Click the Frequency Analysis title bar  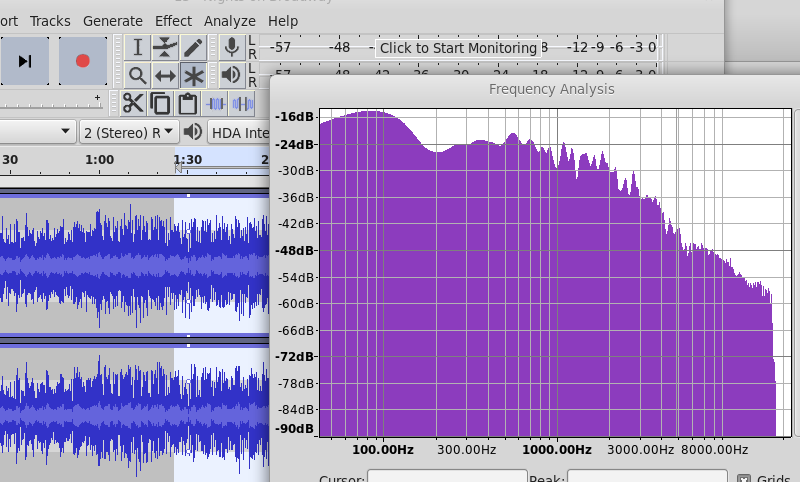tap(551, 89)
